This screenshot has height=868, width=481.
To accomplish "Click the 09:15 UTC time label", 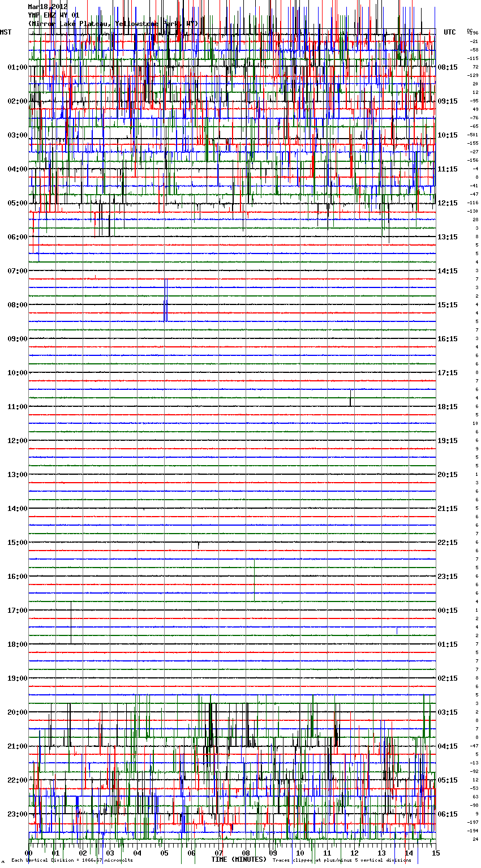I will pyautogui.click(x=448, y=101).
